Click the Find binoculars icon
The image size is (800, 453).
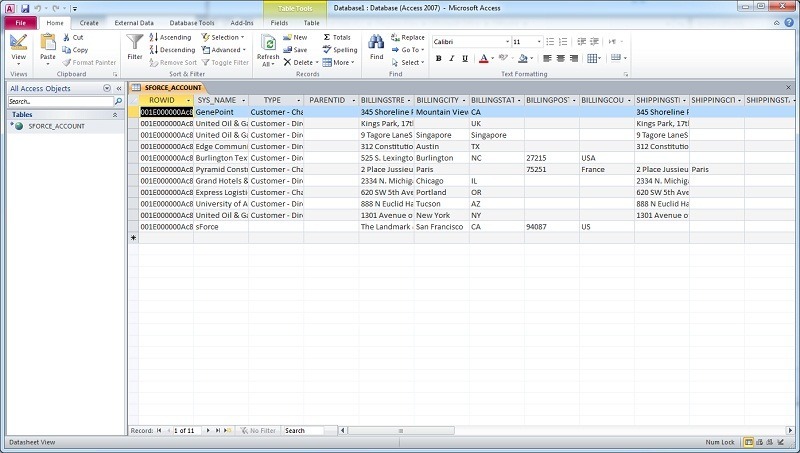tap(376, 45)
